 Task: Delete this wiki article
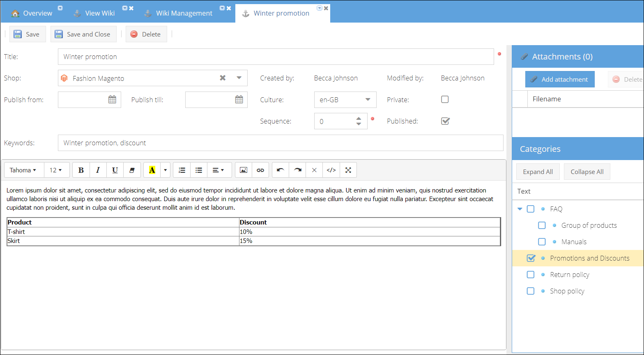[x=146, y=34]
